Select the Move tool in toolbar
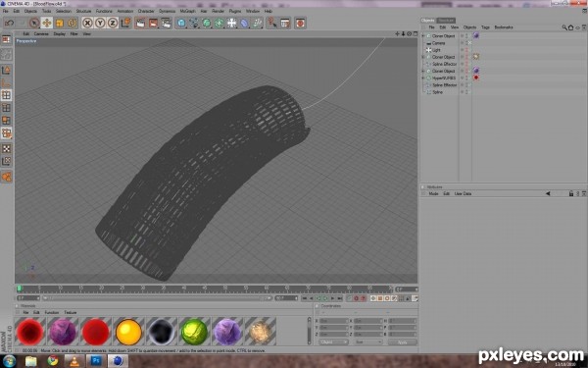588x368 pixels. [x=47, y=24]
